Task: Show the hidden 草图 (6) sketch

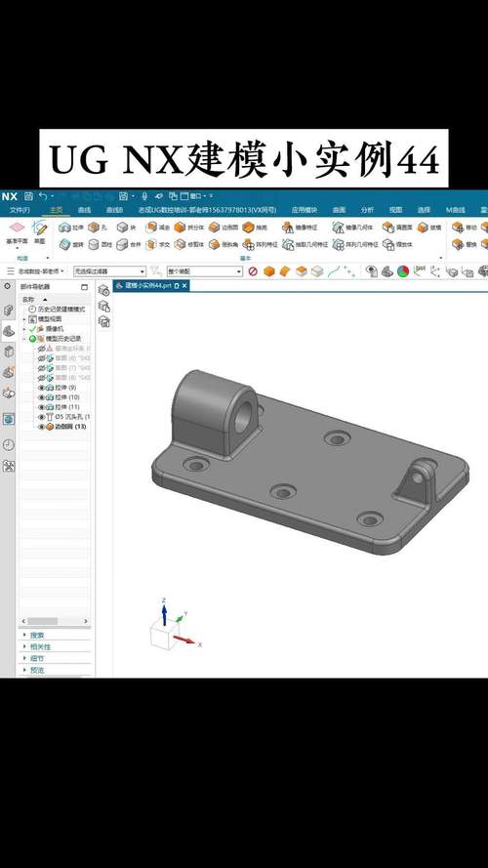Action: [42, 358]
